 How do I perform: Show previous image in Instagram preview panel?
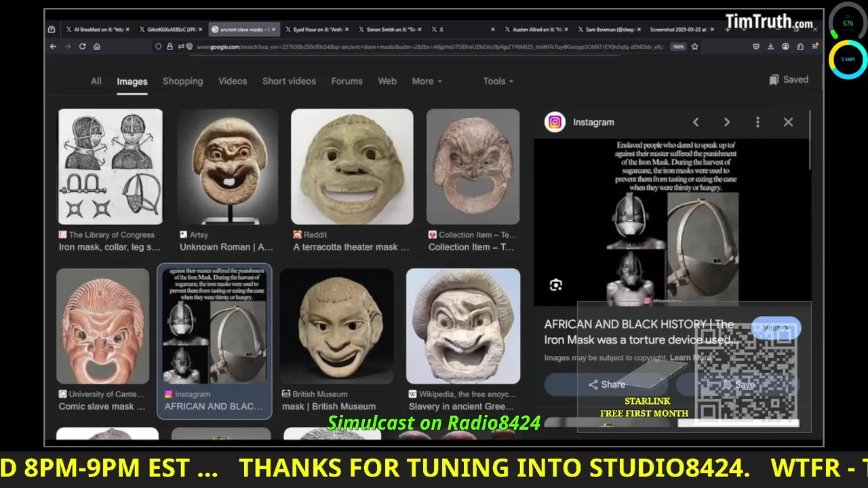(695, 122)
